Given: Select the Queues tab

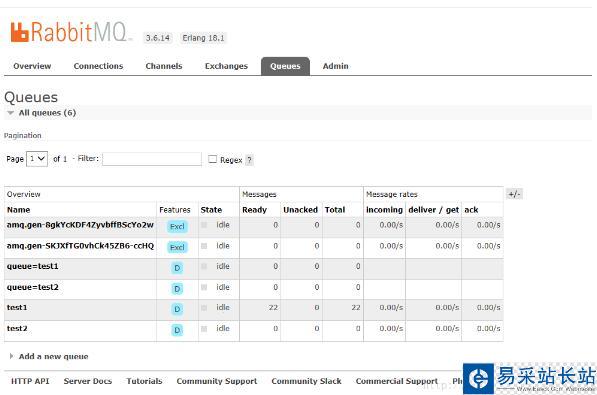Looking at the screenshot, I should [x=285, y=66].
